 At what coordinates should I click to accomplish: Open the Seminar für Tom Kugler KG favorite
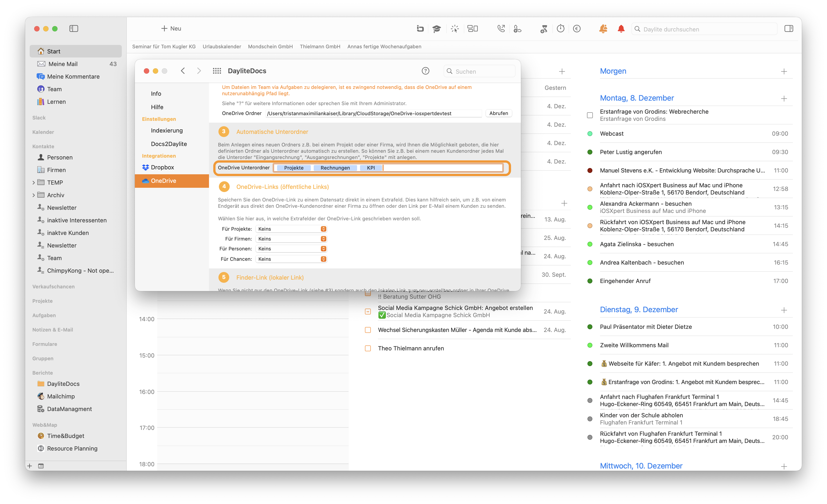(x=164, y=47)
